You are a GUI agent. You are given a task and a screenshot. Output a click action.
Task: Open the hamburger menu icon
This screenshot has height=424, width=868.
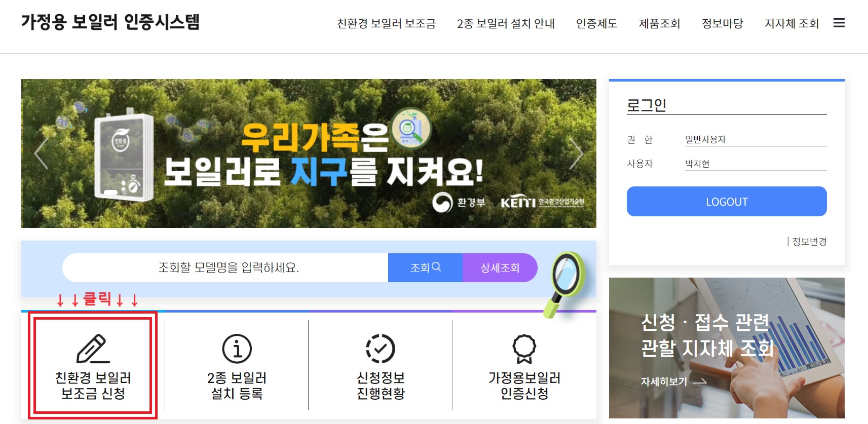(839, 23)
